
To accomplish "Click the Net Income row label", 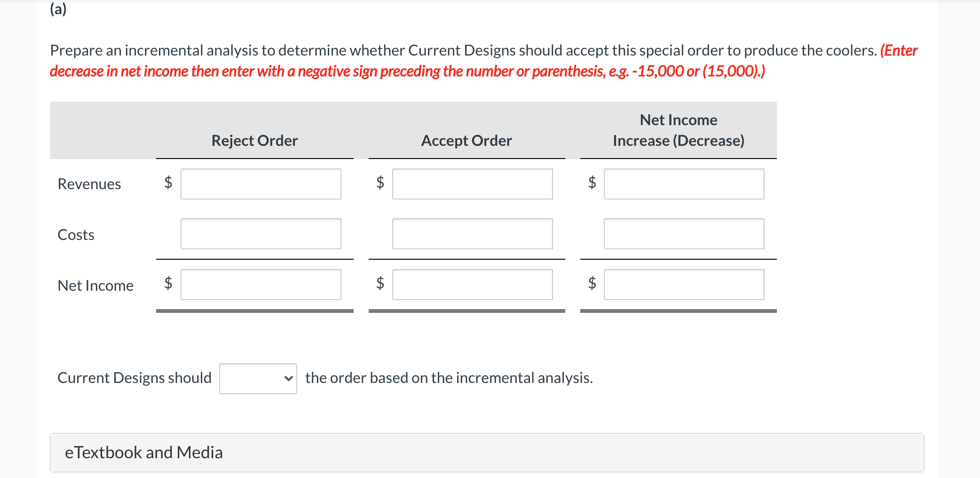I will (95, 285).
